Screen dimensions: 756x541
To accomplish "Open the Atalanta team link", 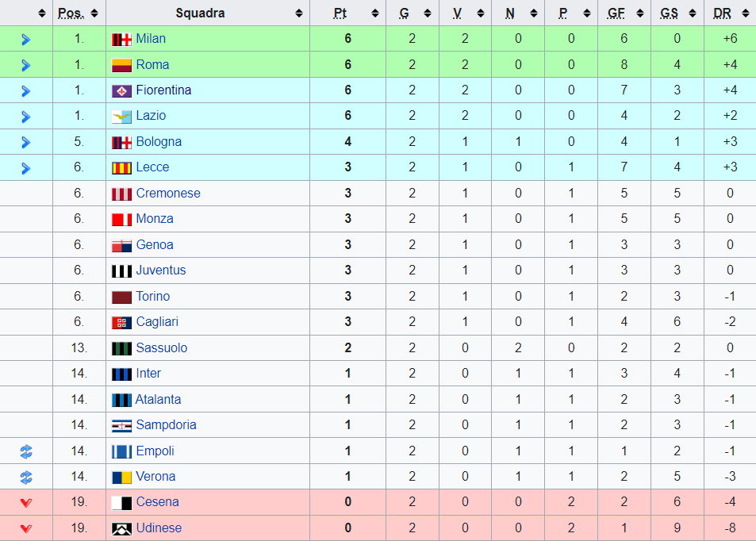I will [x=158, y=399].
